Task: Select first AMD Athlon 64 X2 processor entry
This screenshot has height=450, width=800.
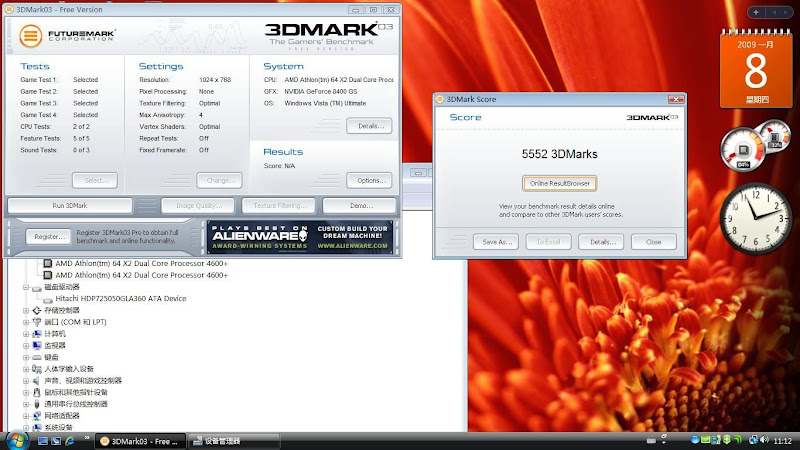Action: [141, 264]
